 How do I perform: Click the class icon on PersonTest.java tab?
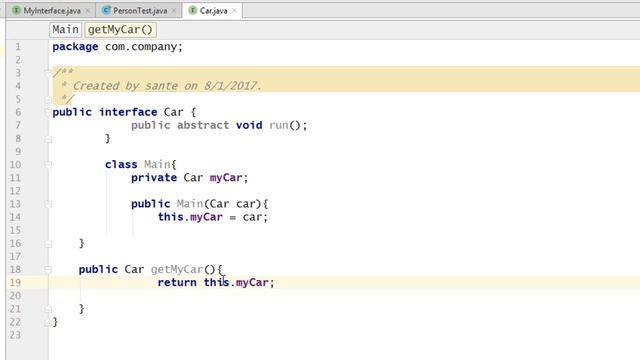106,10
